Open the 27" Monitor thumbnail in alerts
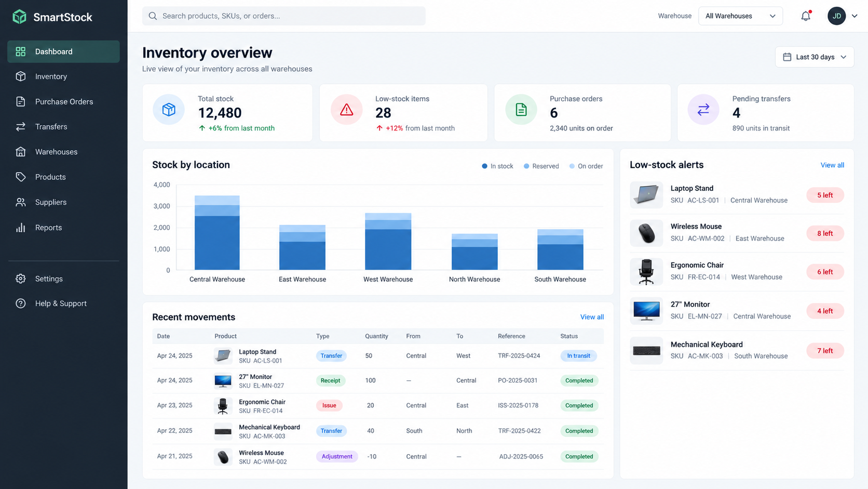This screenshot has width=868, height=489. click(x=646, y=311)
